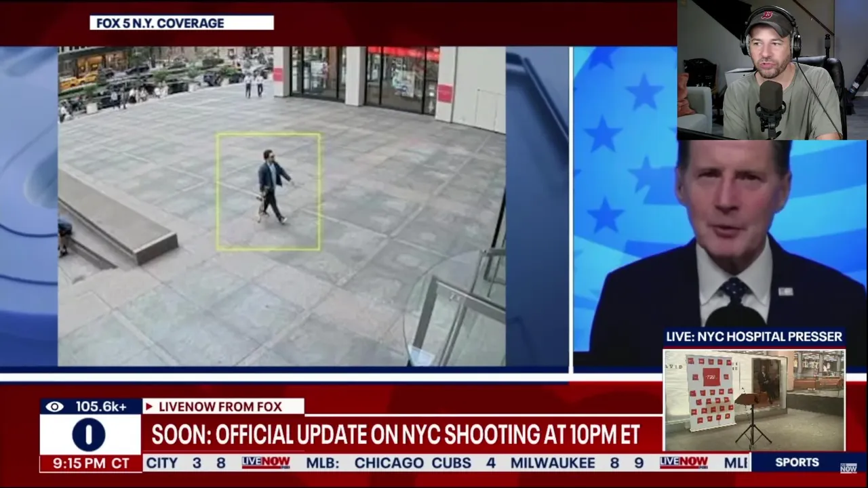Click the small LiveNOW logo right of SPORTS

(848, 468)
